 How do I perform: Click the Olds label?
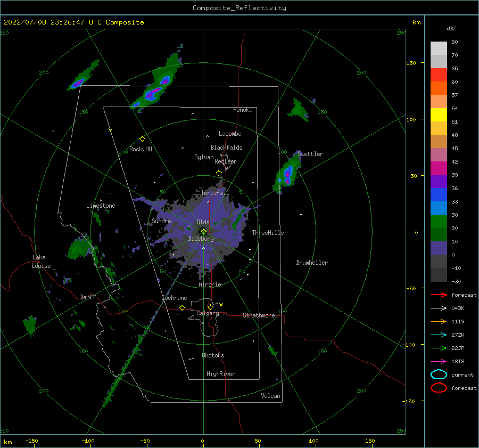(203, 222)
